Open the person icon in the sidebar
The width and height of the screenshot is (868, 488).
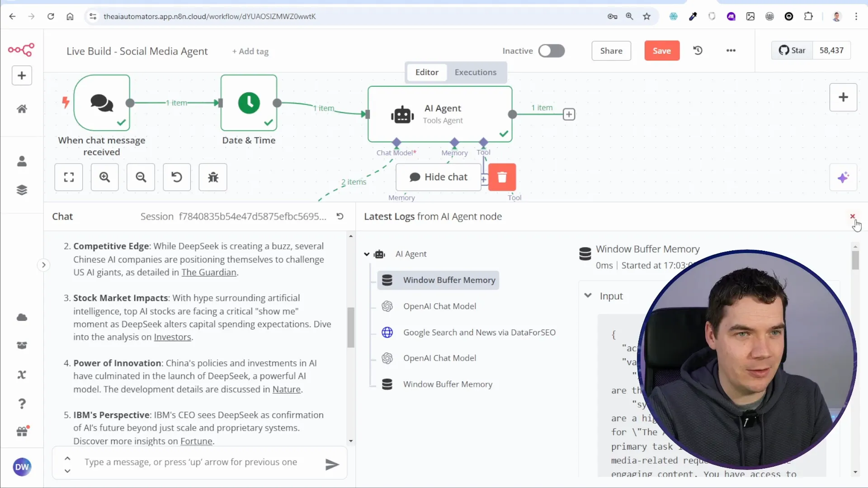pyautogui.click(x=22, y=161)
